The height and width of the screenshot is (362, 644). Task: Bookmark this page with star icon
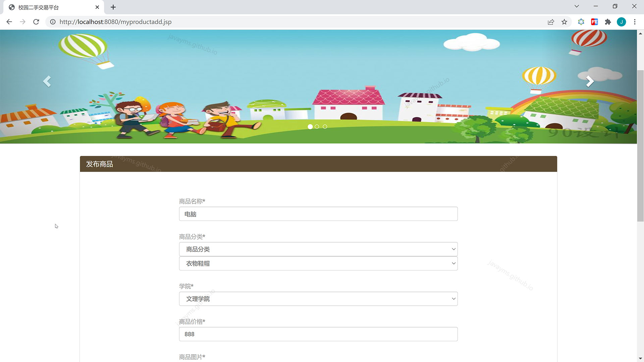564,22
